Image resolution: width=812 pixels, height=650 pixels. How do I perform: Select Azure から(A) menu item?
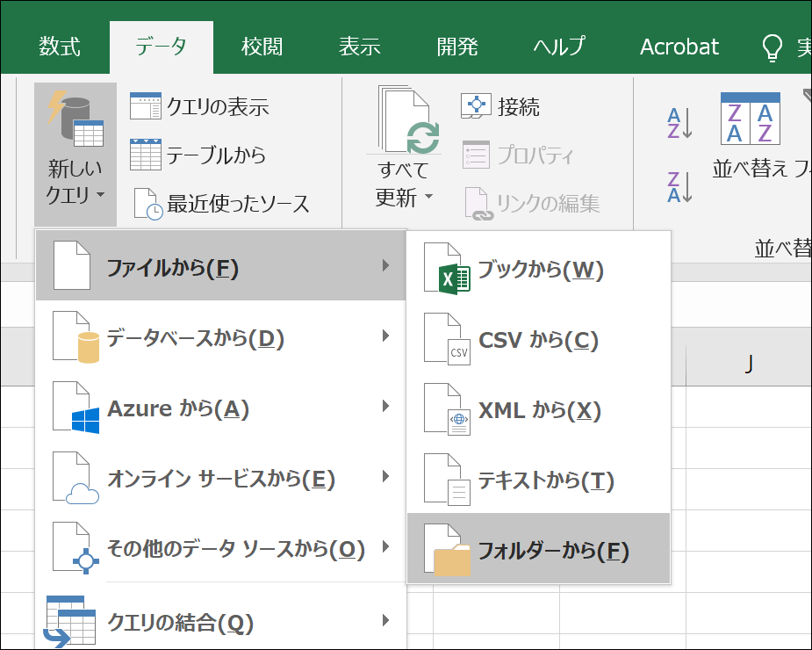point(221,407)
